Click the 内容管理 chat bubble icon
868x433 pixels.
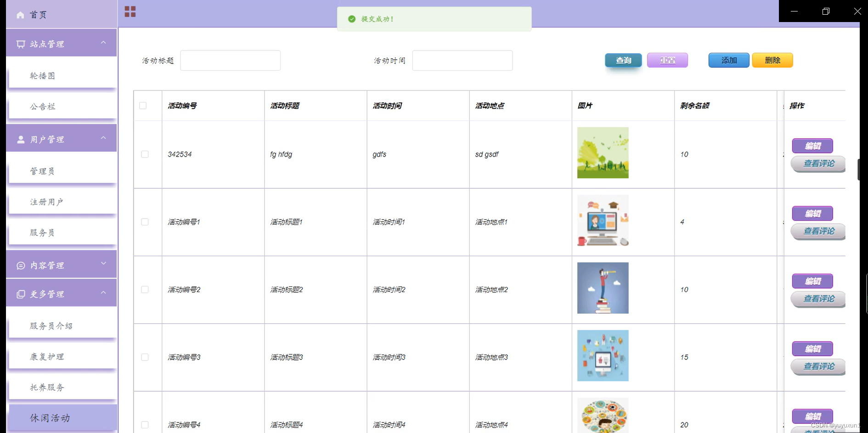click(21, 265)
